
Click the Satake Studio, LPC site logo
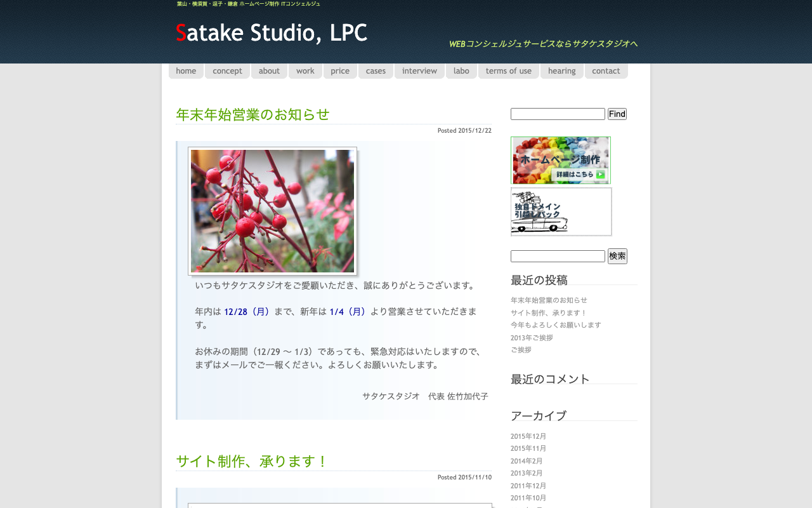272,33
